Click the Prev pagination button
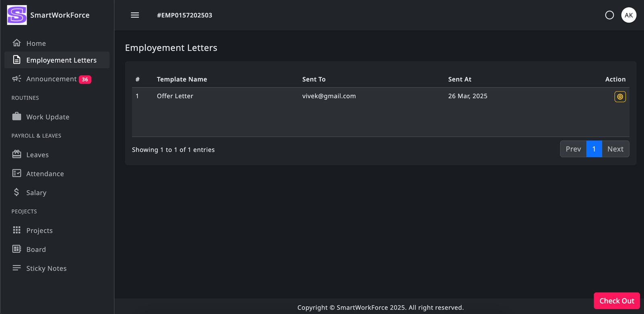Viewport: 644px width, 314px height. point(573,149)
